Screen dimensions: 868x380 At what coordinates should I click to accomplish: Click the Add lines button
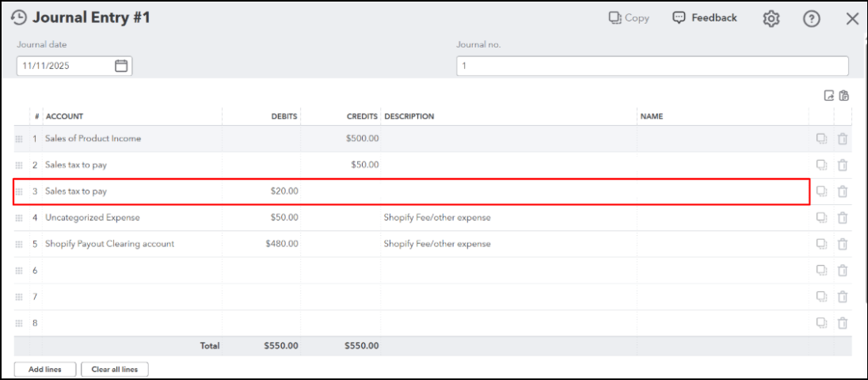click(x=46, y=369)
